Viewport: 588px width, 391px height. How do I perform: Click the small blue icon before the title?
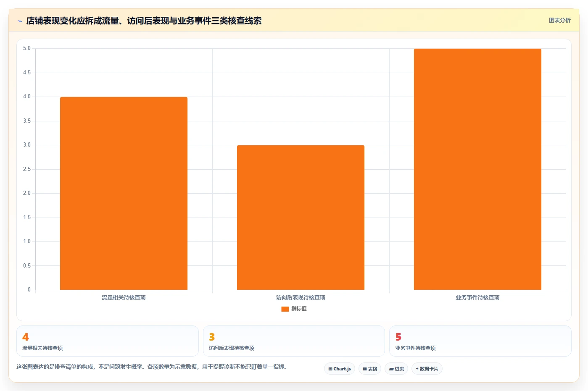[x=20, y=21]
